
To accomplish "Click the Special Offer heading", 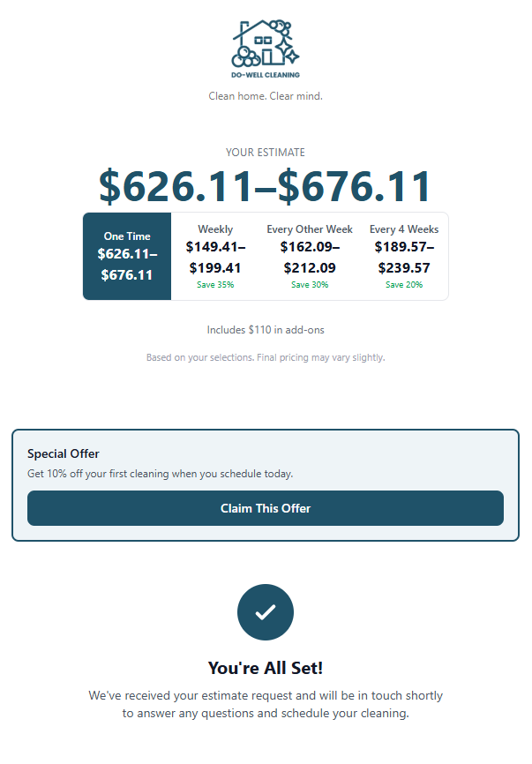I will tap(64, 453).
